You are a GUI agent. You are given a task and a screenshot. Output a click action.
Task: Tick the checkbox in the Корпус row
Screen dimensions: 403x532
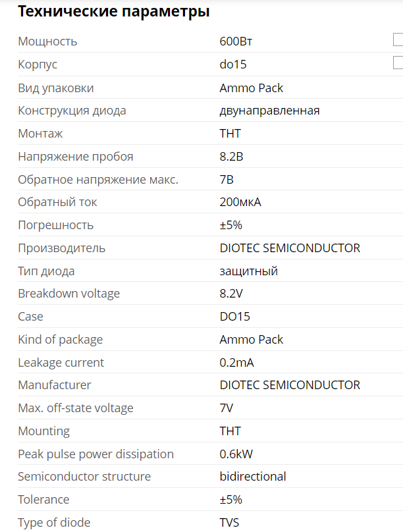pos(398,63)
